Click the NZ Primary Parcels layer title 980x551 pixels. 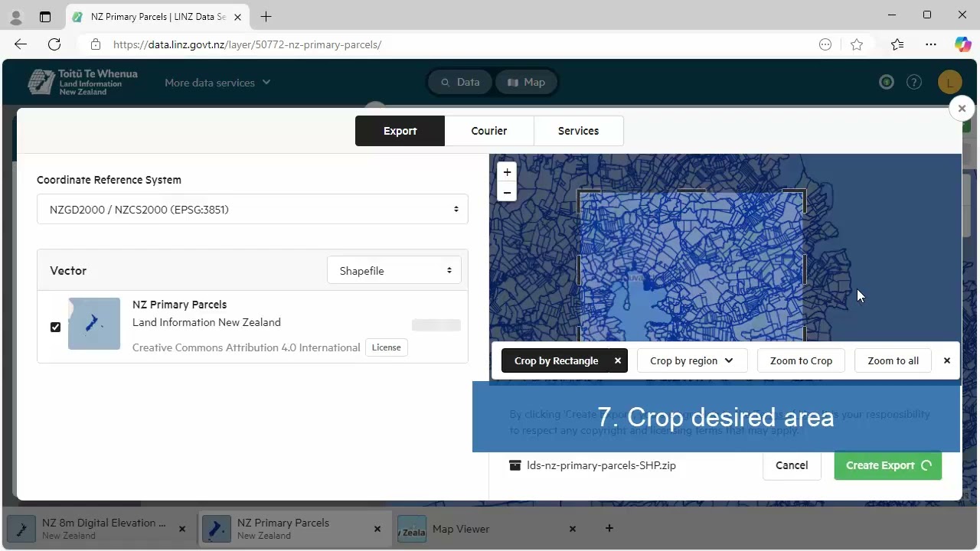179,305
